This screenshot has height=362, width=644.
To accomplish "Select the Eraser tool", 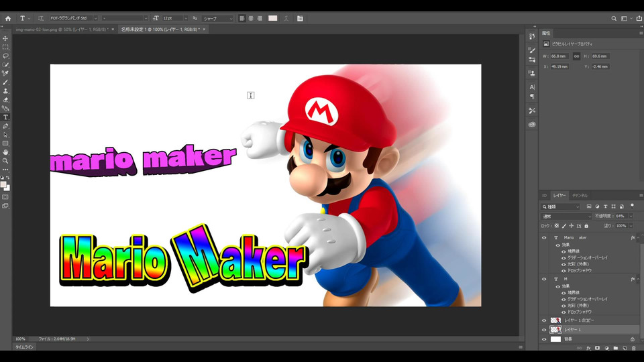I will (5, 99).
